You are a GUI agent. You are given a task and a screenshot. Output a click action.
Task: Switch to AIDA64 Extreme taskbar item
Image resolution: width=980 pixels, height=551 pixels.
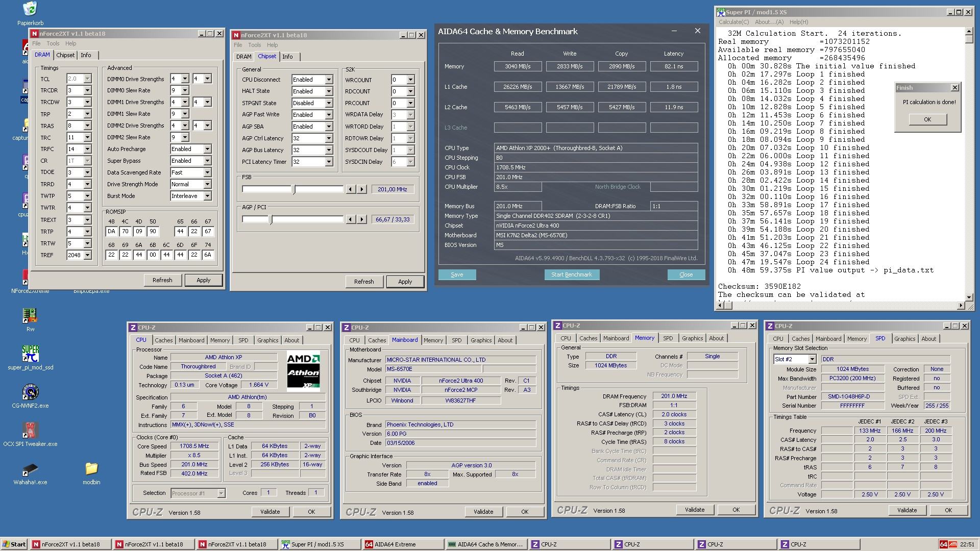point(403,544)
